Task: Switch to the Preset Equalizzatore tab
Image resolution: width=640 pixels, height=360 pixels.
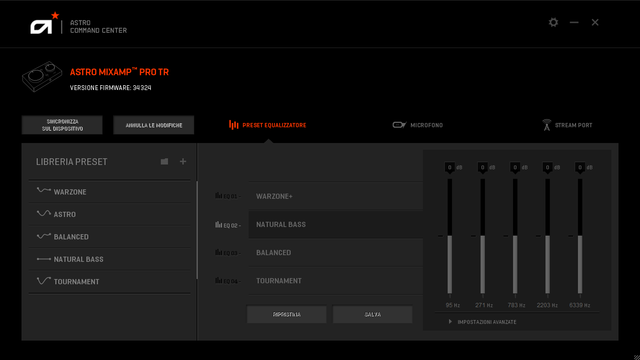Action: 267,125
